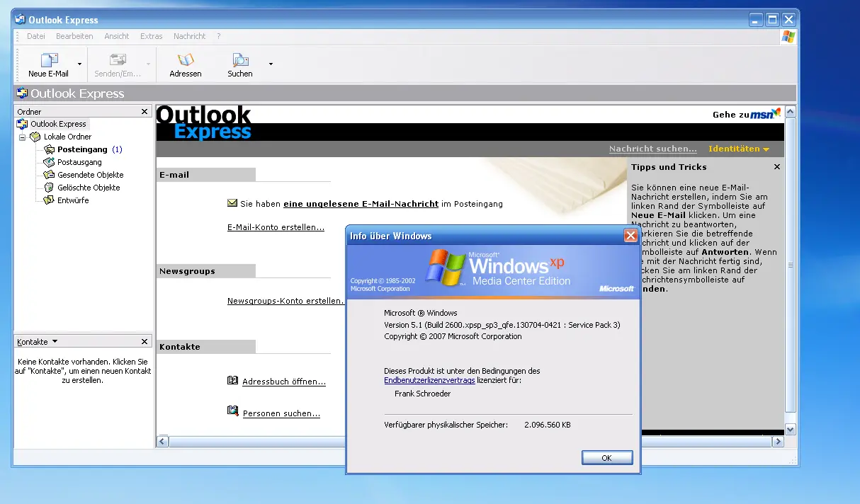Click scroll-left arrow of horizontal scrollbar

point(163,442)
